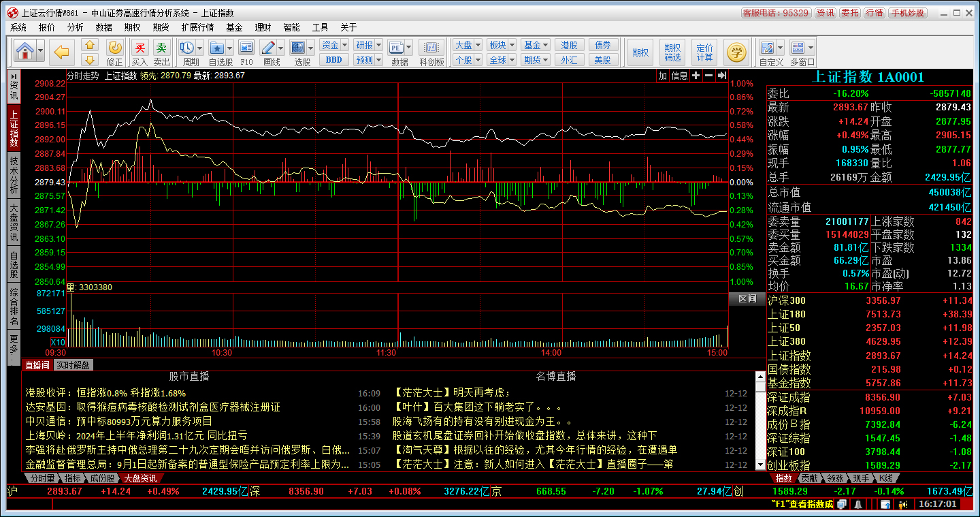
Task: Toggle the X10 volume scale marker
Action: click(59, 342)
